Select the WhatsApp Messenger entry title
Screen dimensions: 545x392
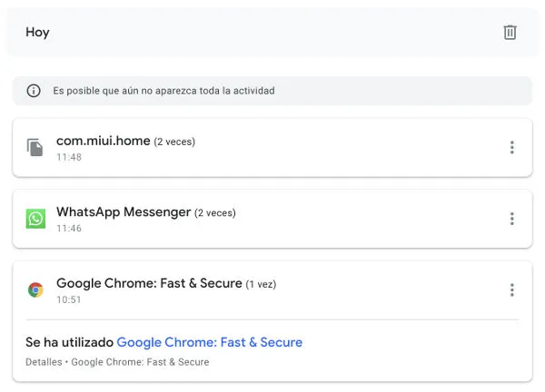click(x=124, y=212)
